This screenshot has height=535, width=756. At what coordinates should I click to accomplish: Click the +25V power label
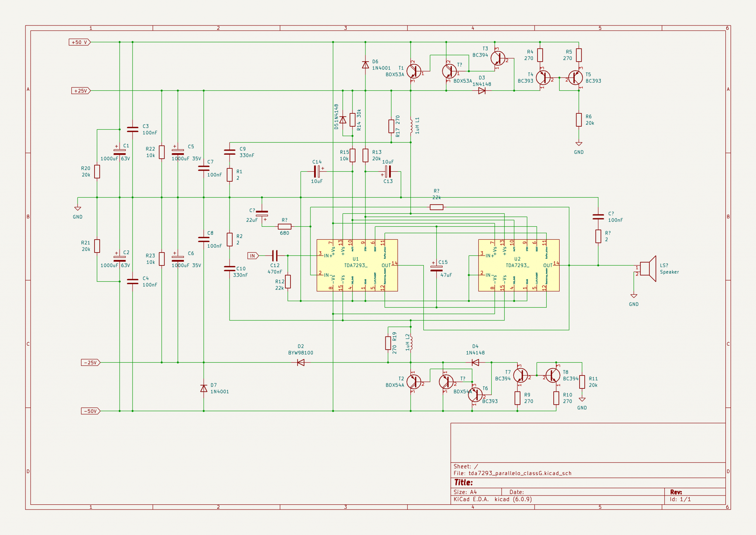(x=81, y=90)
